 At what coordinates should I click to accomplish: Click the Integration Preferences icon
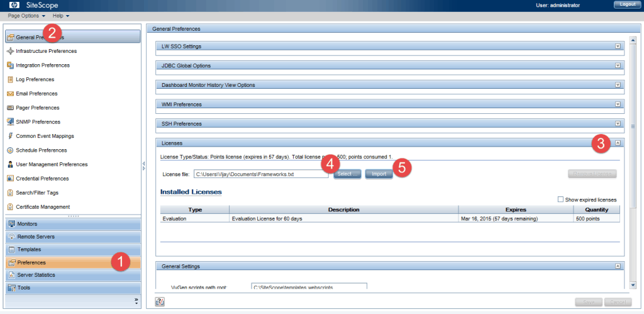[x=10, y=65]
